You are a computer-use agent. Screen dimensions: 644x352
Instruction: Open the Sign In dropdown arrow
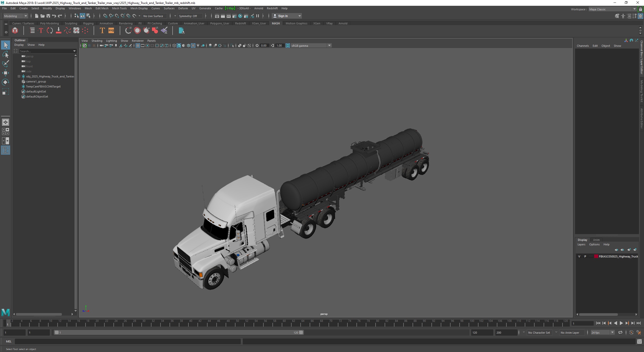coord(299,16)
